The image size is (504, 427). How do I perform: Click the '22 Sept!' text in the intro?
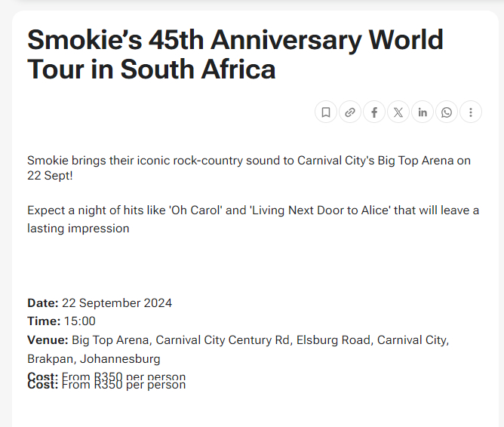coord(50,176)
